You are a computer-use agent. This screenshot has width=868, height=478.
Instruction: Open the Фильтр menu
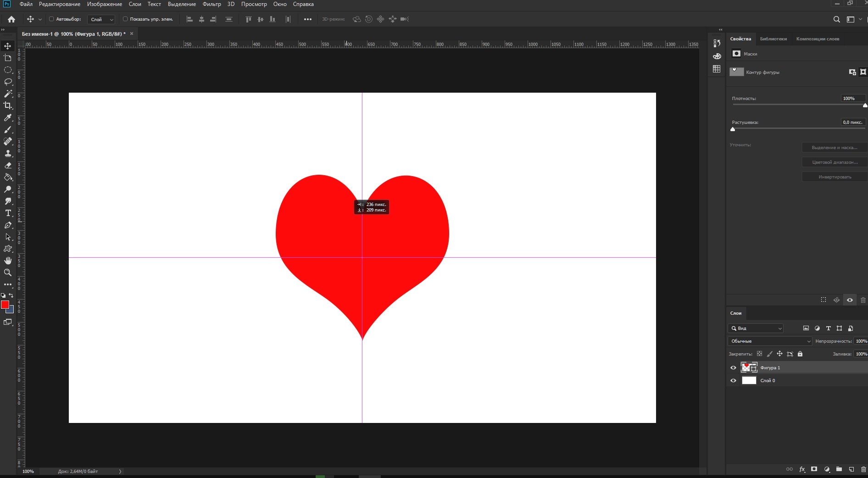click(211, 4)
